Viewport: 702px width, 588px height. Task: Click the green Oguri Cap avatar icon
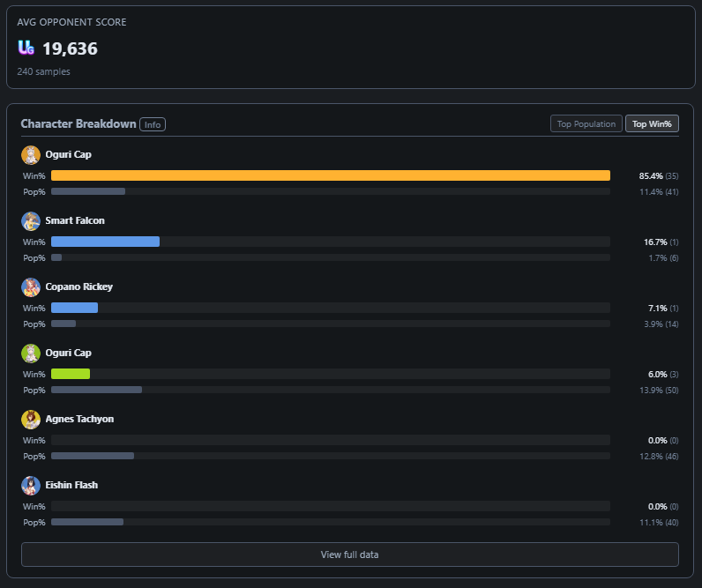pyautogui.click(x=31, y=354)
